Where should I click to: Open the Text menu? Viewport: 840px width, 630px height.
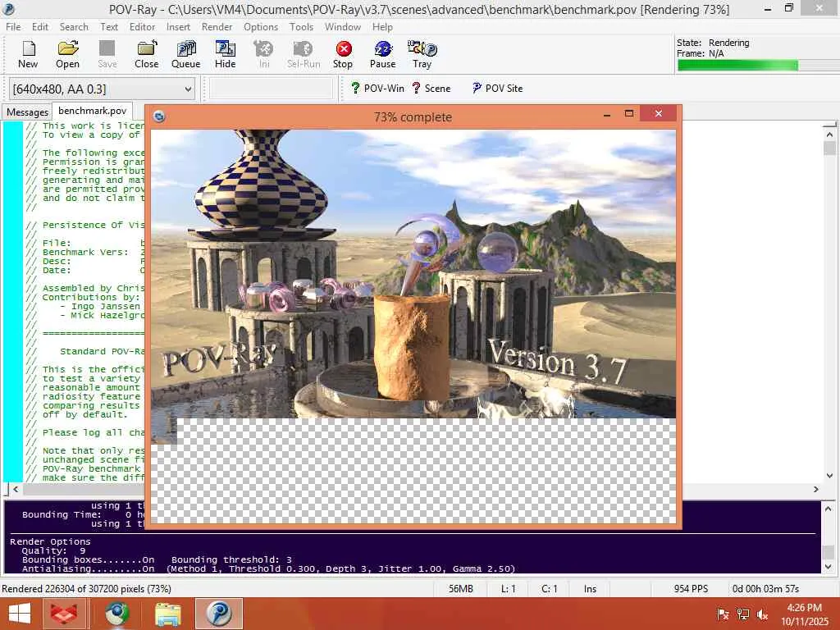coord(109,27)
